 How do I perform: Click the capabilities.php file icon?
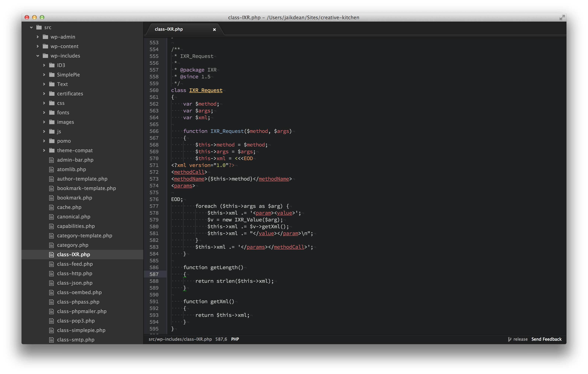click(x=51, y=226)
